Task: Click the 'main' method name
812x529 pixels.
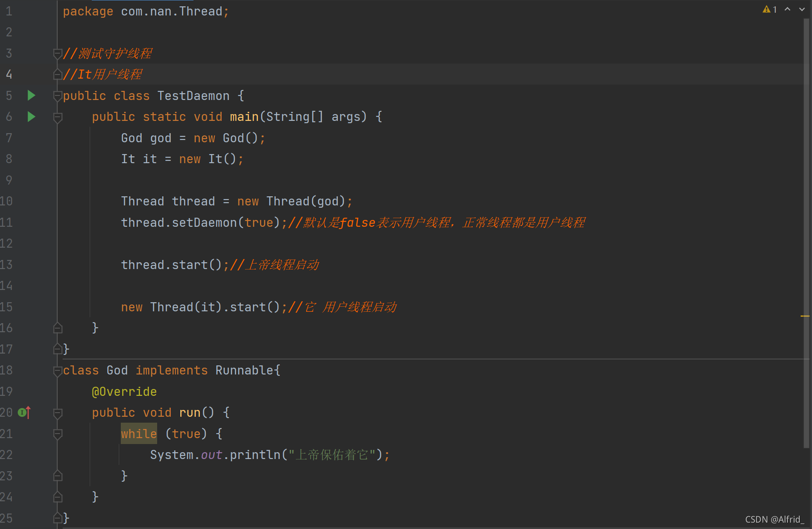Action: [244, 117]
